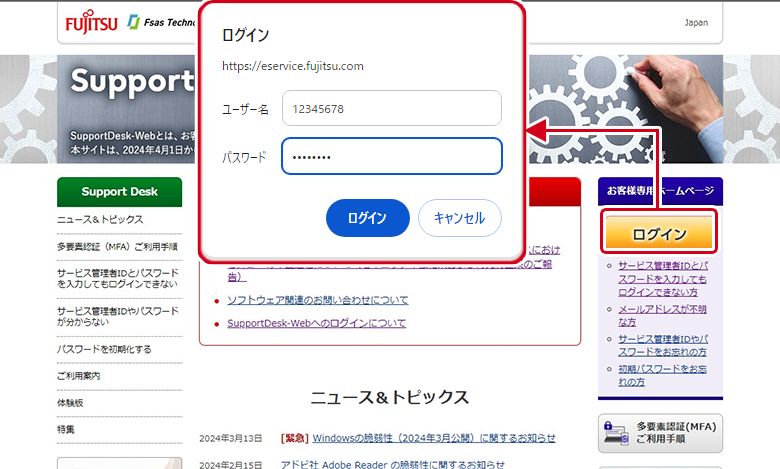Open the Support Desk green header
Image resolution: width=780 pixels, height=469 pixels.
coord(119,192)
